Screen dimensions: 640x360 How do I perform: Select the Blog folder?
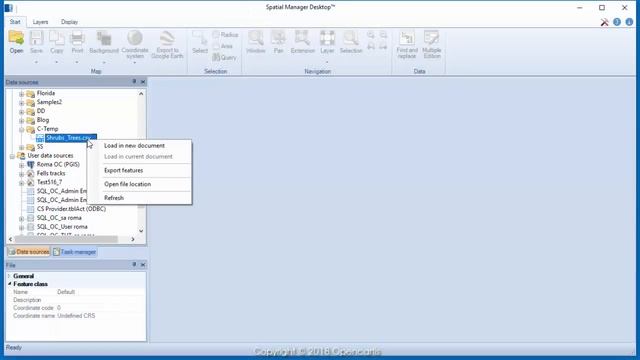(x=43, y=120)
